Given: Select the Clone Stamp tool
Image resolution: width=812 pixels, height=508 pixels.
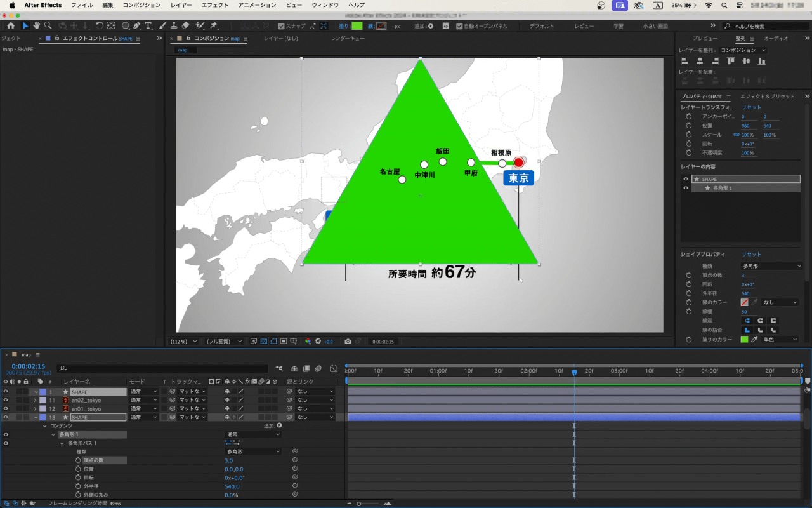Looking at the screenshot, I should 174,25.
